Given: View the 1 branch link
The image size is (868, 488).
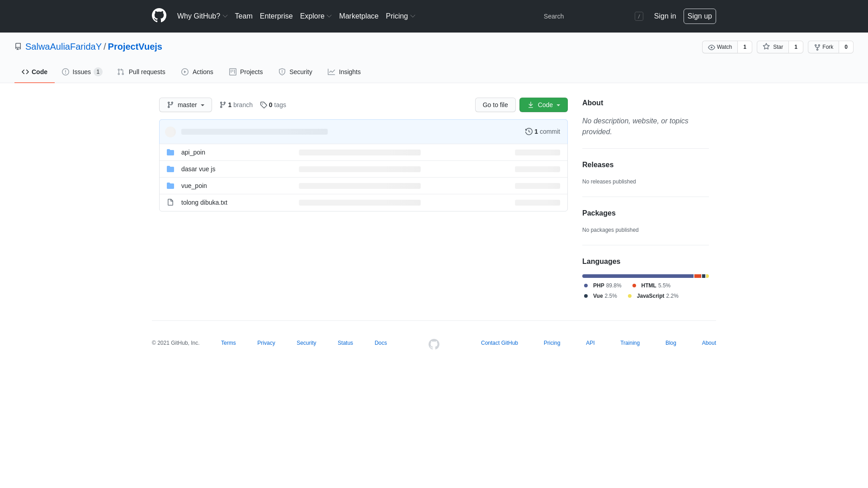Looking at the screenshot, I should pyautogui.click(x=236, y=105).
